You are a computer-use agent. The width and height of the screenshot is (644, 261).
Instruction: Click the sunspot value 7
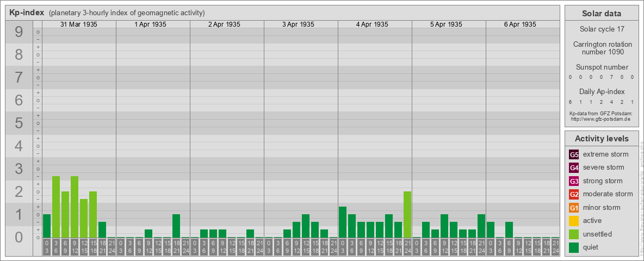[612, 77]
